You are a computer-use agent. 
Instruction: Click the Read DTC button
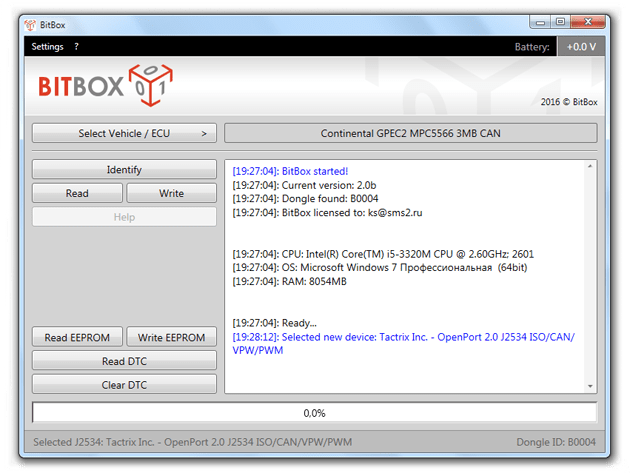[x=124, y=361]
